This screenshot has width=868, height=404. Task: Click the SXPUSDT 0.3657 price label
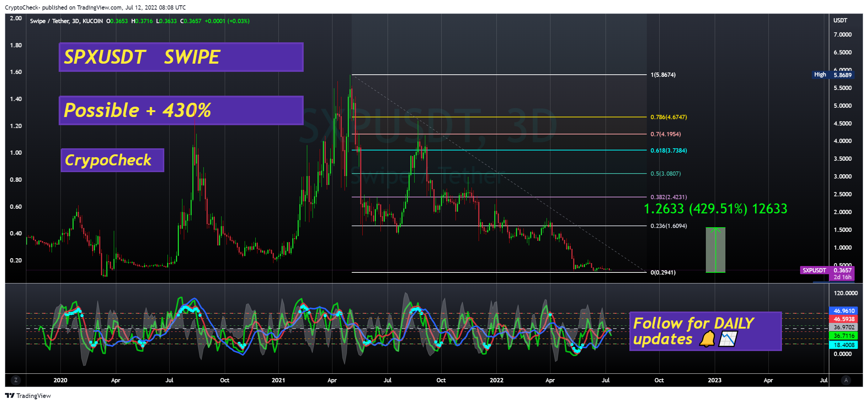827,270
